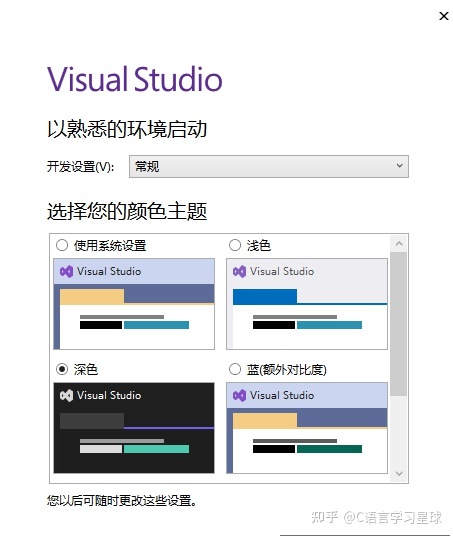Select the 蓝(额外对比度) radio button

click(x=235, y=369)
